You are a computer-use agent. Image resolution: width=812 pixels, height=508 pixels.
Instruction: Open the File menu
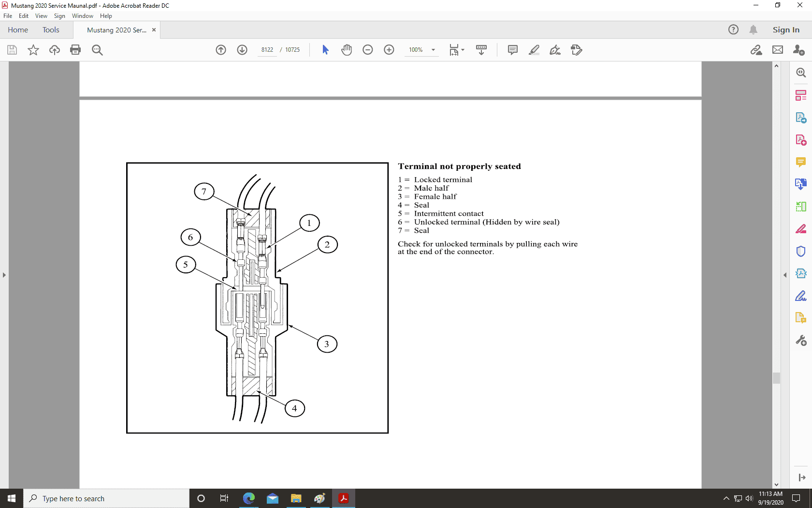(x=8, y=16)
